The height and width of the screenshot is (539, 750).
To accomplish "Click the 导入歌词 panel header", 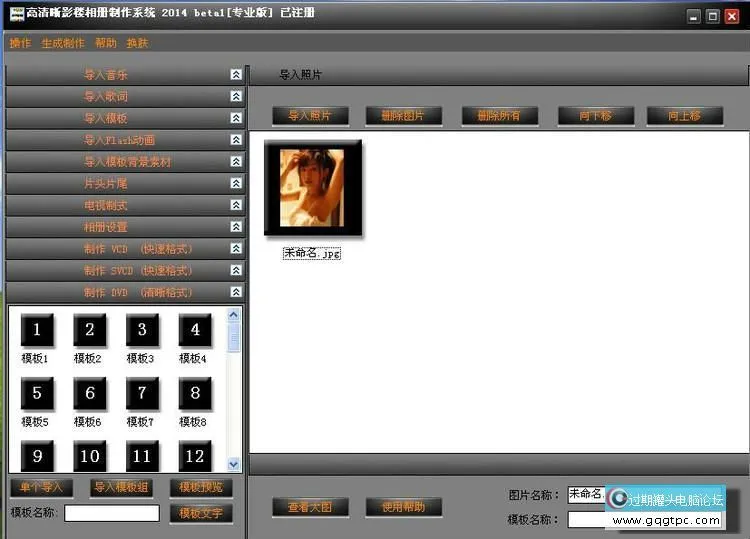I will point(125,96).
